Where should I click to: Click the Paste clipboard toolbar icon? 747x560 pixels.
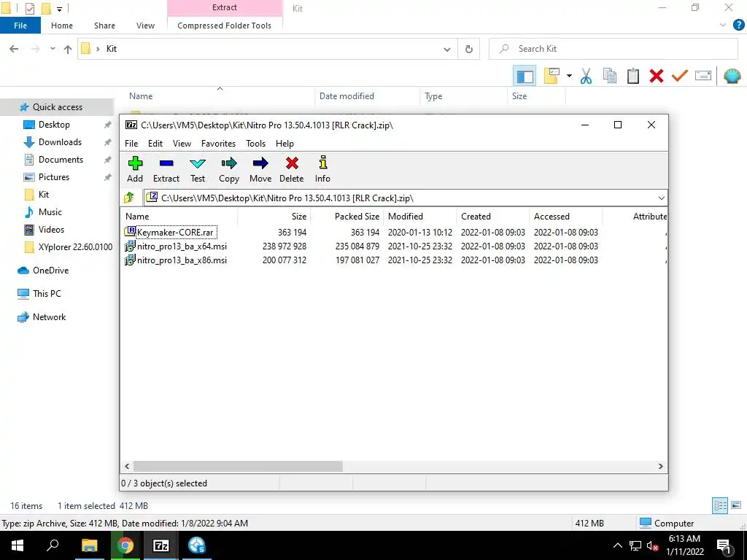point(632,76)
